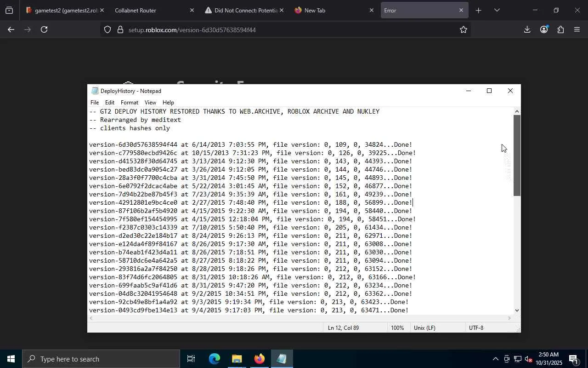Screen dimensions: 588x368
Task: Open Notepad File menu
Action: [95, 103]
